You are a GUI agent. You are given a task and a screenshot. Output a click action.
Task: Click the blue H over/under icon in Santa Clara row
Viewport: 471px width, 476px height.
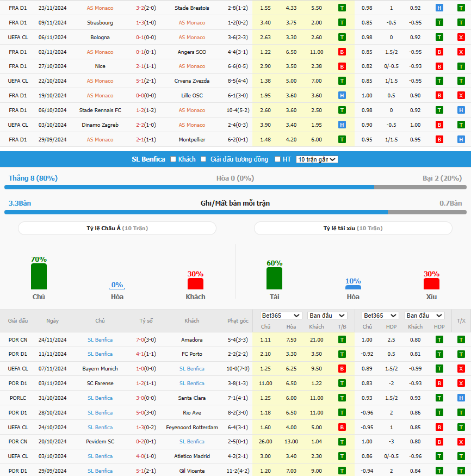pos(461,398)
